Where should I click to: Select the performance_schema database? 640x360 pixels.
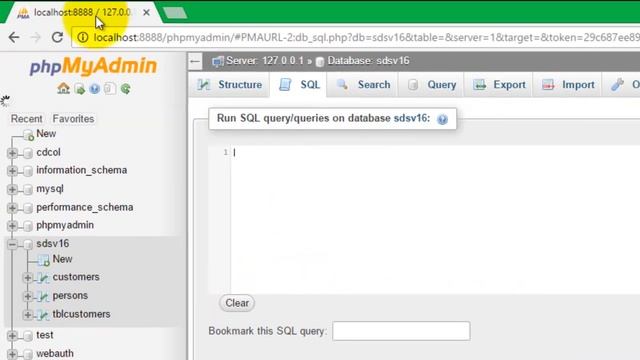[x=84, y=207]
